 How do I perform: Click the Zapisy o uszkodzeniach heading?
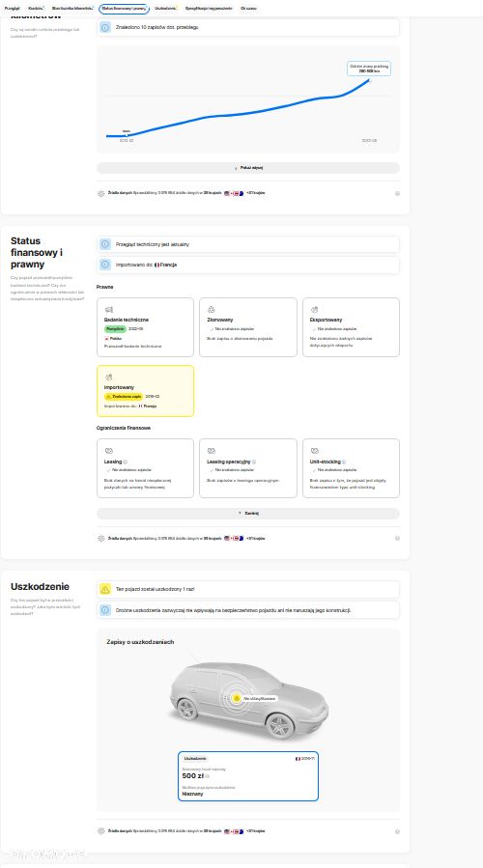coord(140,642)
